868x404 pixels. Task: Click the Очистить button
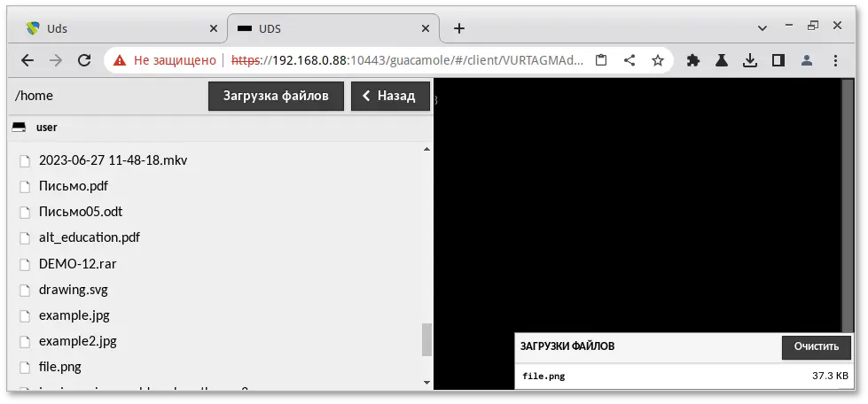coord(816,347)
